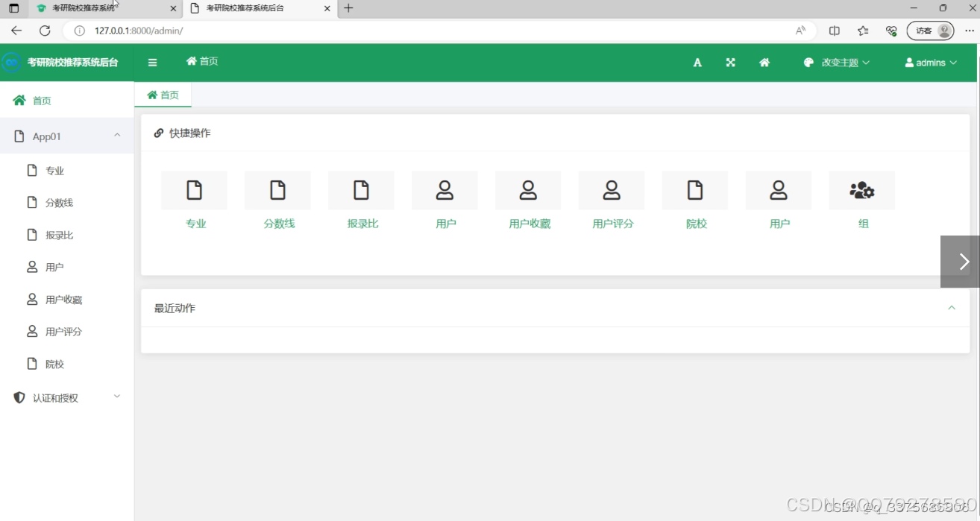Viewport: 980px width, 521px height.
Task: Click the font size A icon
Action: point(697,63)
